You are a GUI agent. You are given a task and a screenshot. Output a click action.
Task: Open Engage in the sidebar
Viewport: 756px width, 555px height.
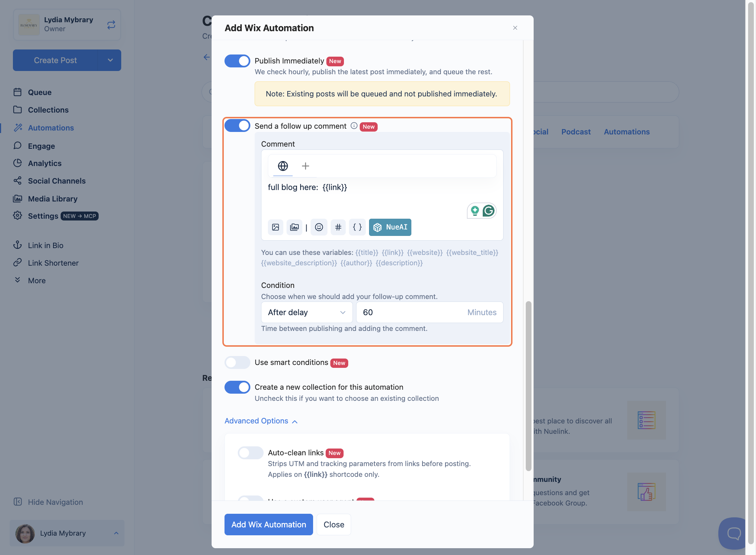click(x=42, y=146)
